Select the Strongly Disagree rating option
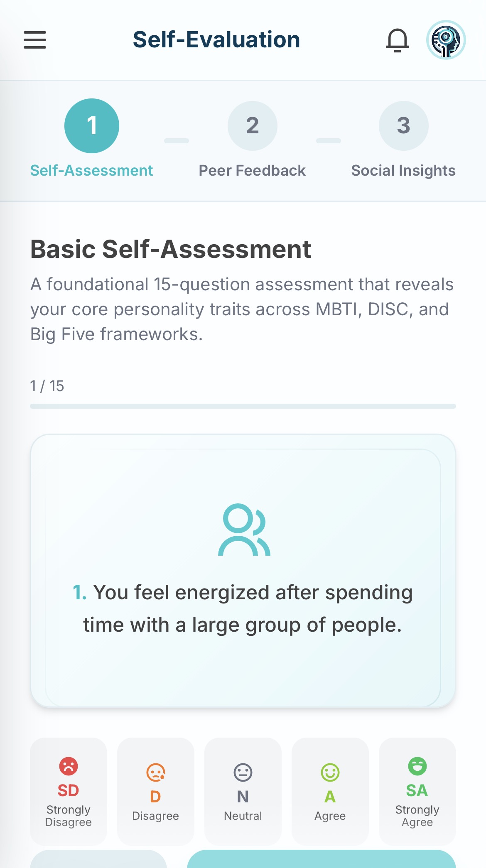Viewport: 486px width, 868px height. click(x=68, y=791)
